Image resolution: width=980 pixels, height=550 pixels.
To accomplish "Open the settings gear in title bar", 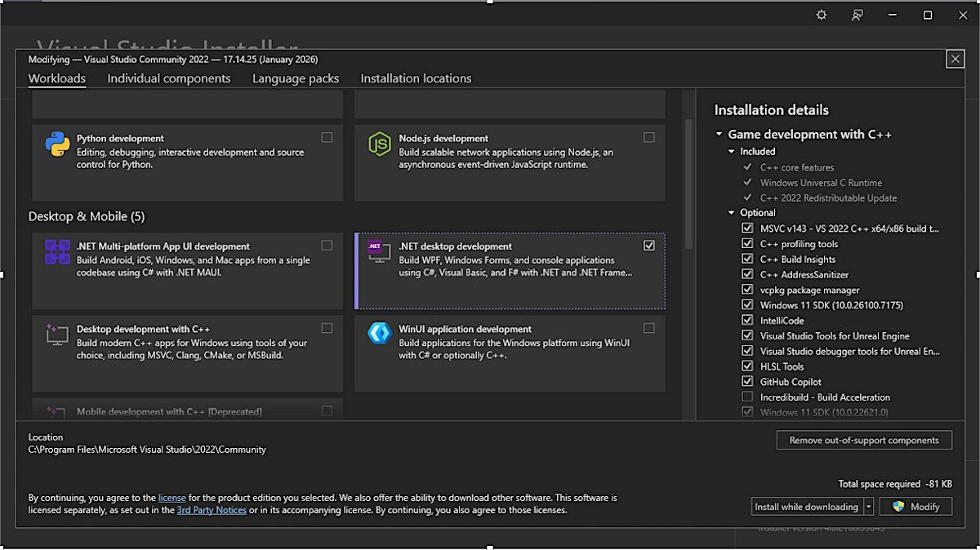I will pyautogui.click(x=822, y=15).
